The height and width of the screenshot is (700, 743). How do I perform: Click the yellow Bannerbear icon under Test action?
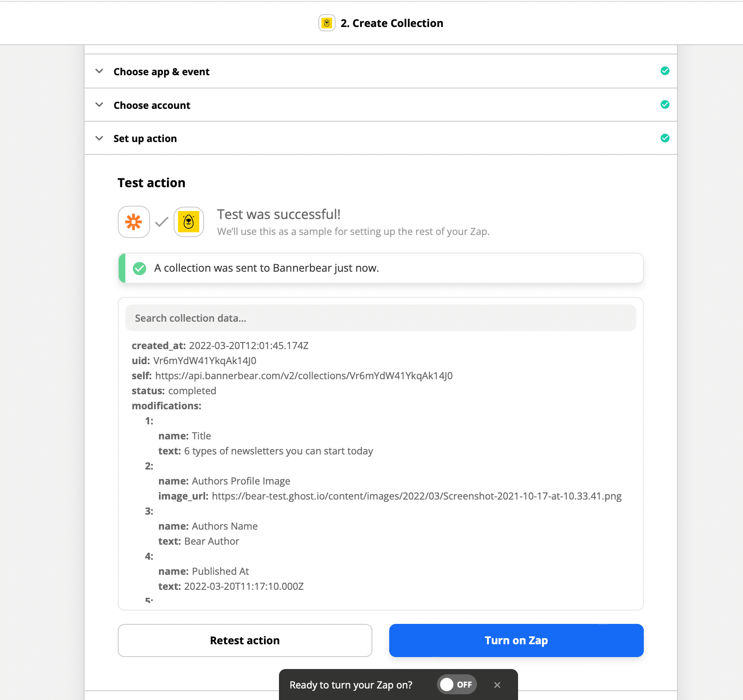click(189, 222)
